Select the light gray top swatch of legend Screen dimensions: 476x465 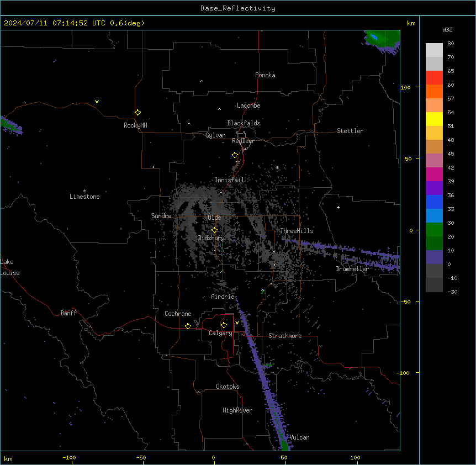pyautogui.click(x=434, y=50)
